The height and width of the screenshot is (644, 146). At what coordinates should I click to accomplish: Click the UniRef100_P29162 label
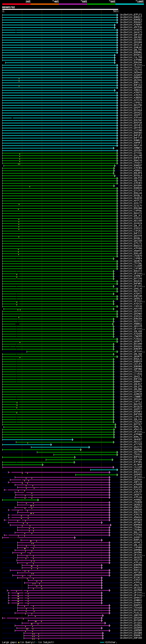(x=131, y=339)
